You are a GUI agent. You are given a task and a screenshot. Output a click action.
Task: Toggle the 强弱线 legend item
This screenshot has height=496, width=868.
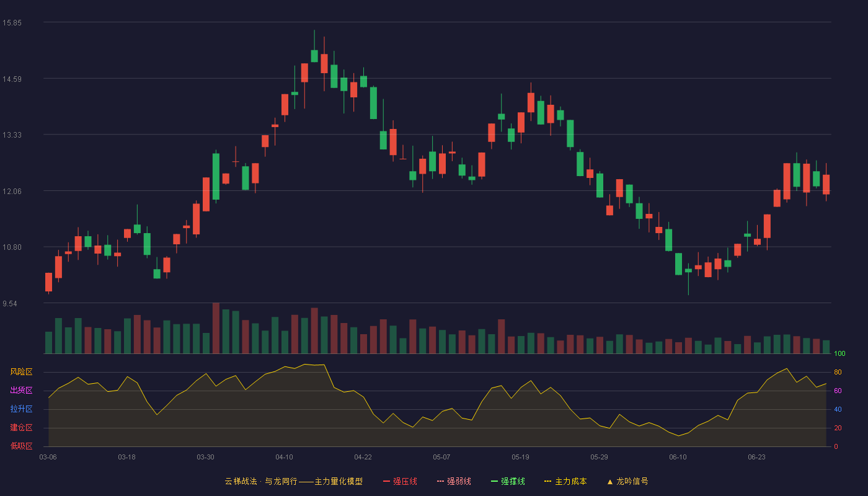[x=454, y=481]
